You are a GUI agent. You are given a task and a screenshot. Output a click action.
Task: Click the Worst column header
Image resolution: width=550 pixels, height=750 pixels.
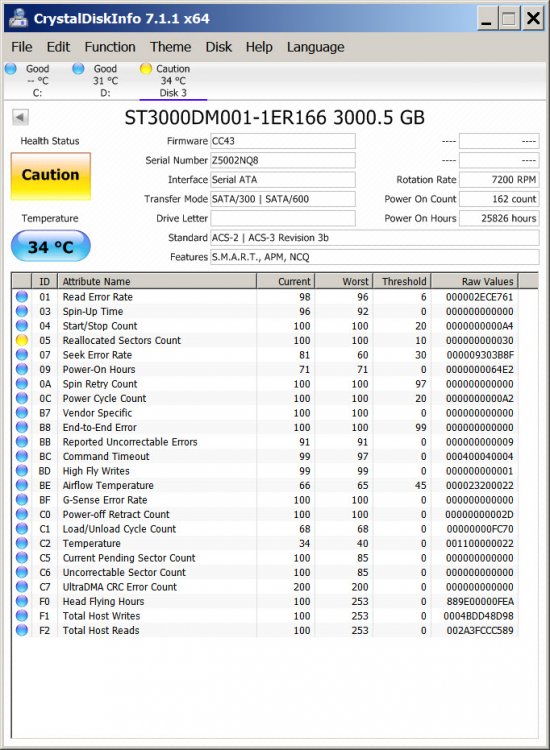pos(344,281)
